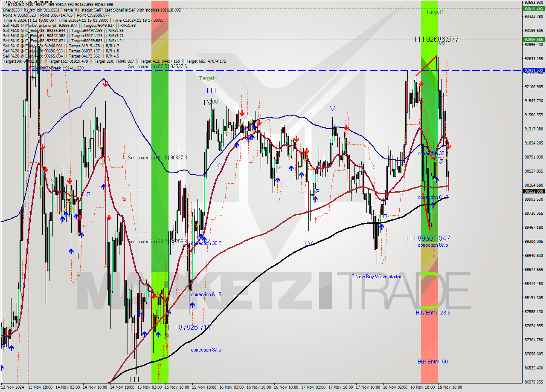Select the line with Target:81919.478 R/R:1.7
546x392 pixels.
pos(61,46)
